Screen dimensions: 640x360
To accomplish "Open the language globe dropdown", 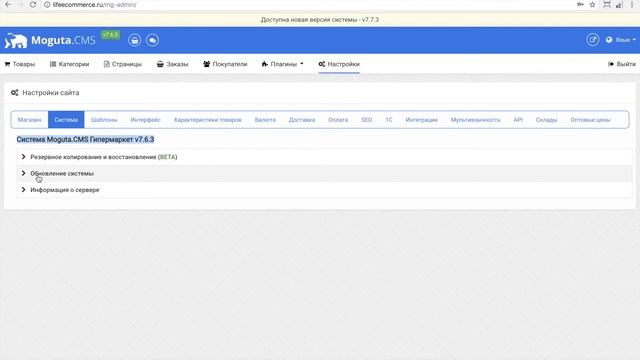I will 620,40.
